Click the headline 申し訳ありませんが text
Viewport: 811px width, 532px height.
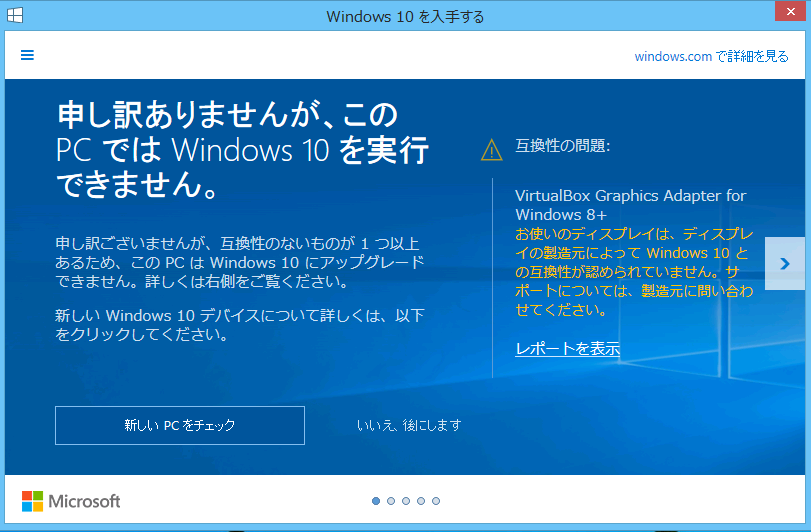(x=242, y=149)
